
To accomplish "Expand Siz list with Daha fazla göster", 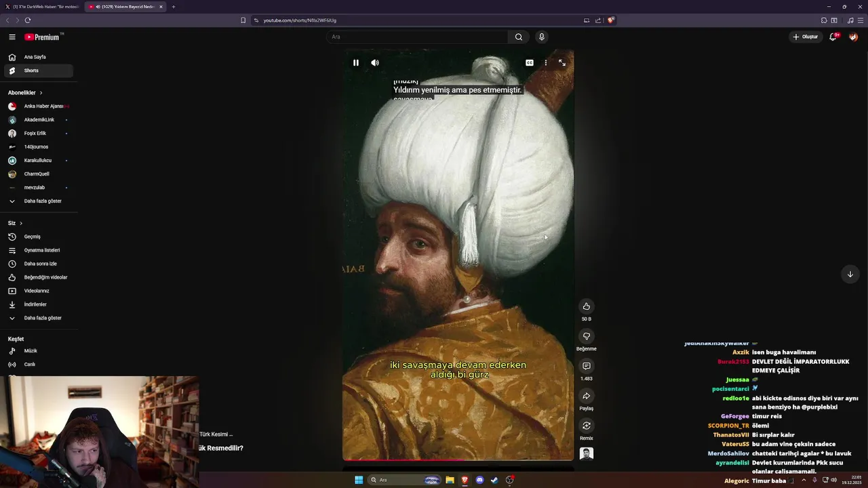I will pos(39,318).
